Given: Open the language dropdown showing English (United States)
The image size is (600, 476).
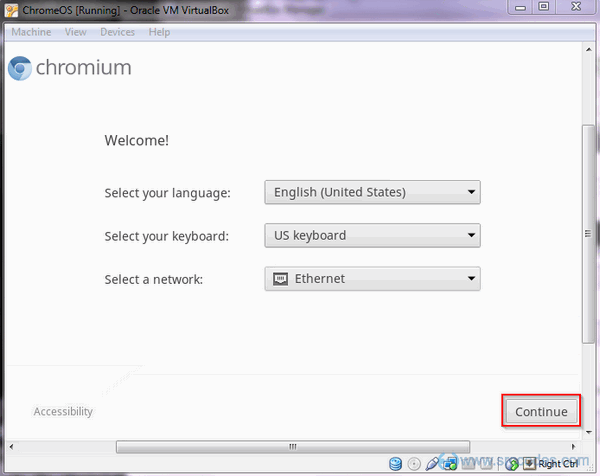Looking at the screenshot, I should [372, 192].
